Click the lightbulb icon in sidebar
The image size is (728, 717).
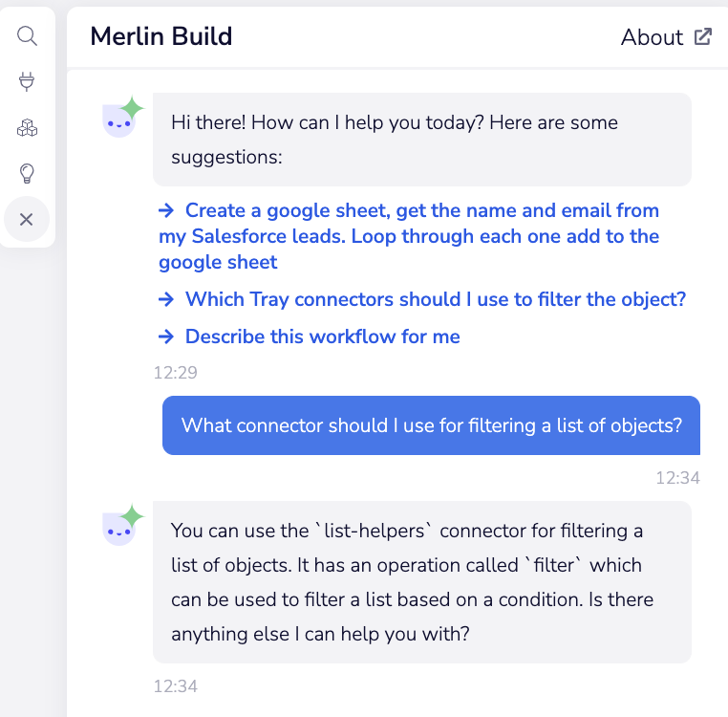coord(27,173)
